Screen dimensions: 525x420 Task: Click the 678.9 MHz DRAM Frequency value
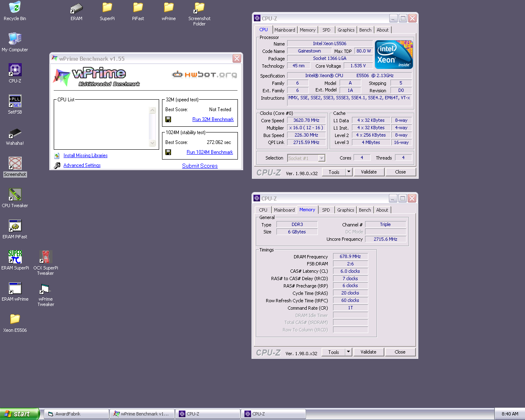350,256
